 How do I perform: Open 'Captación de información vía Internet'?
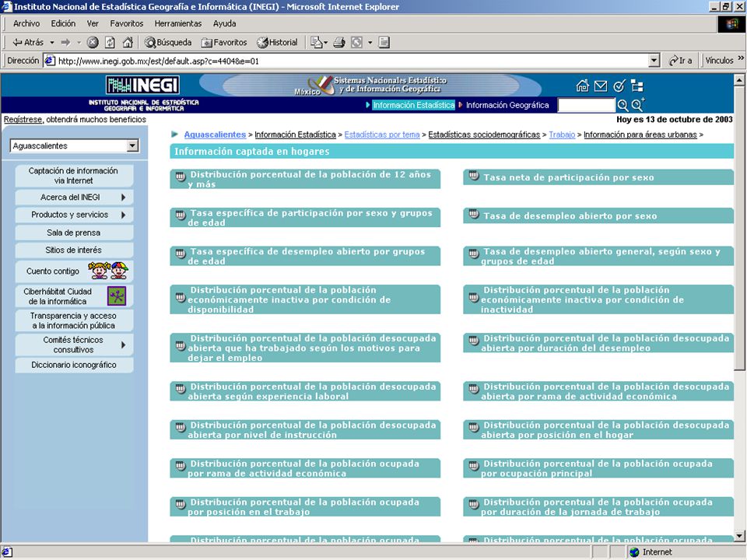click(x=75, y=176)
